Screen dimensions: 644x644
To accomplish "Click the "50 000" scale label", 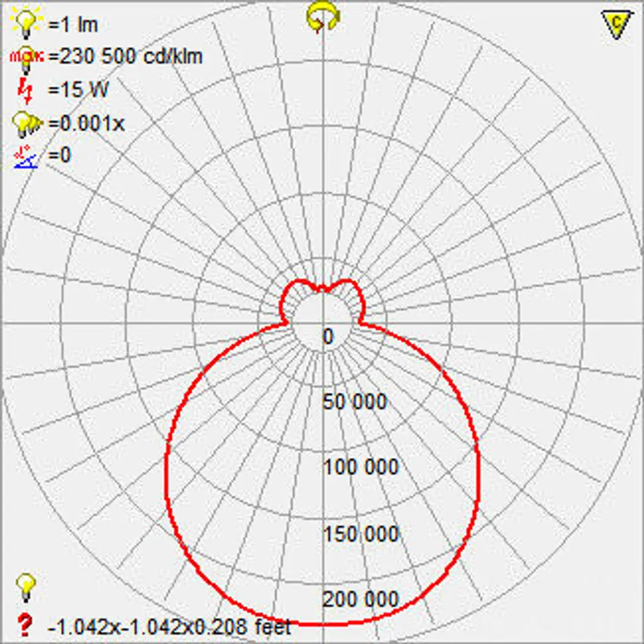I will 355,402.
